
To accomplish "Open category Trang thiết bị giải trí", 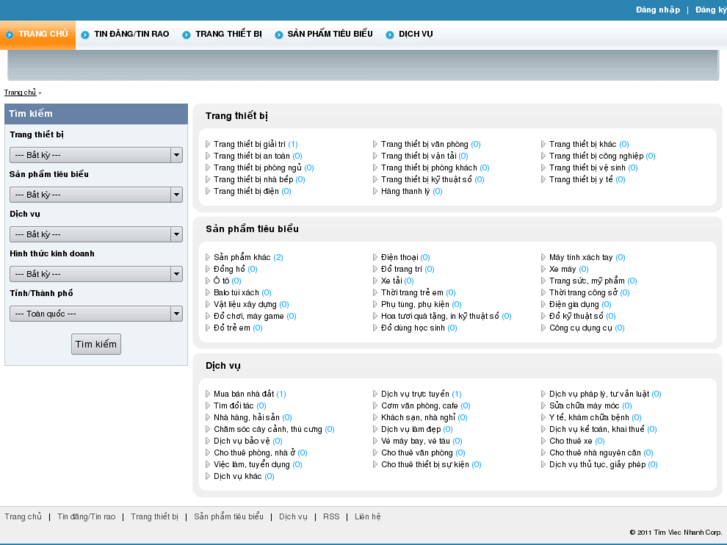I will (x=249, y=144).
